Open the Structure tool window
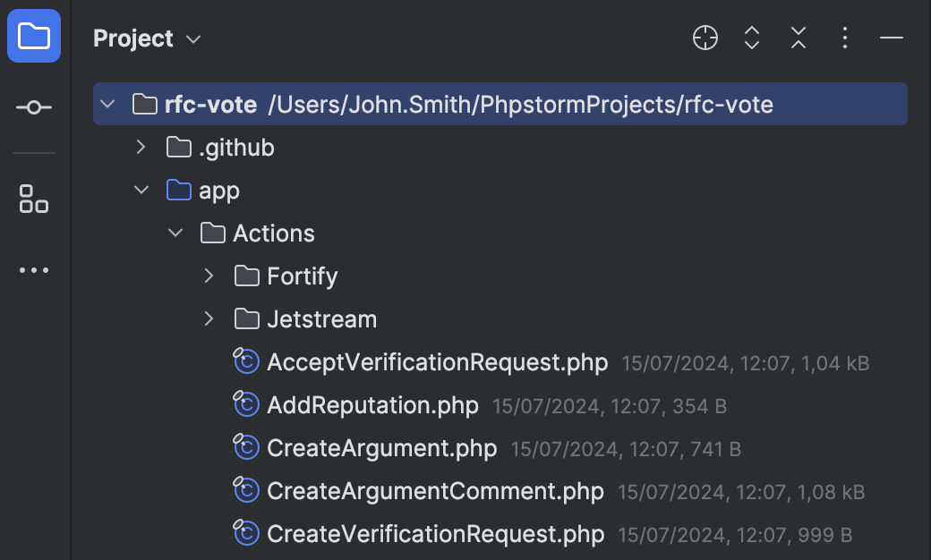The width and height of the screenshot is (931, 560). click(34, 199)
